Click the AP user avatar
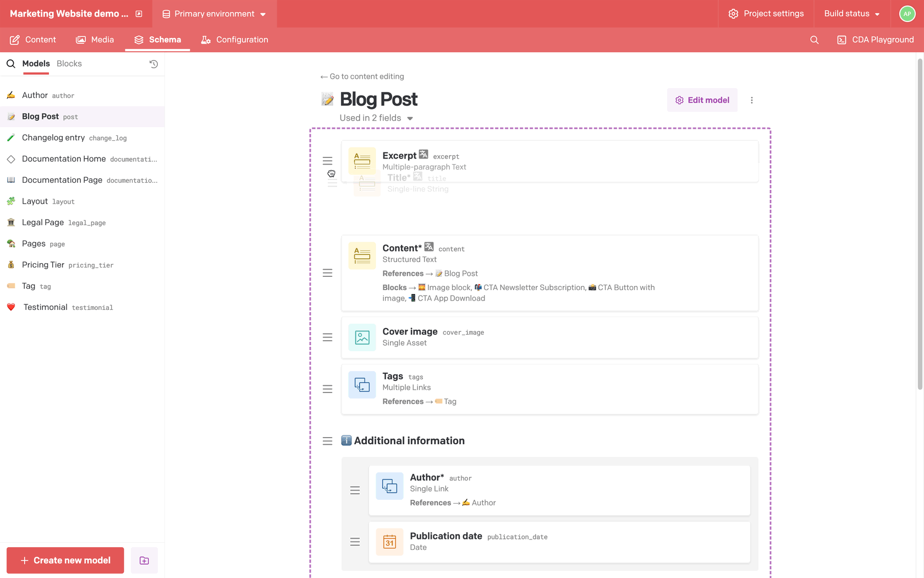Screen dimensions: 924x578 (x=907, y=14)
